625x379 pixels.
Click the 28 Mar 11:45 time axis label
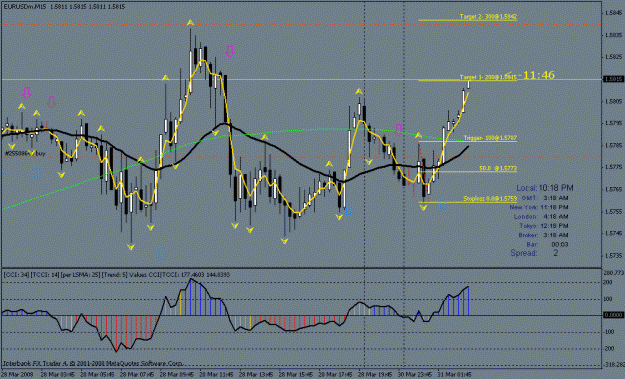[x=216, y=375]
